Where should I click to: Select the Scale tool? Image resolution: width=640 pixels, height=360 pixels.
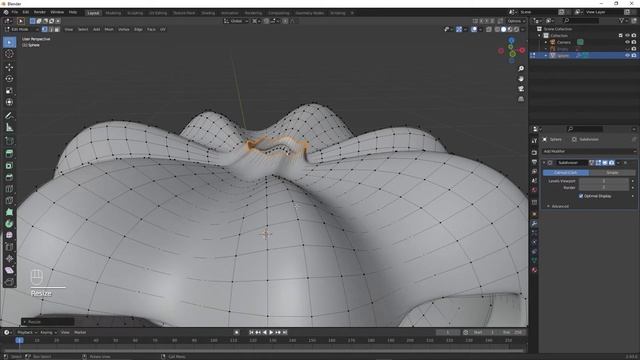9,90
